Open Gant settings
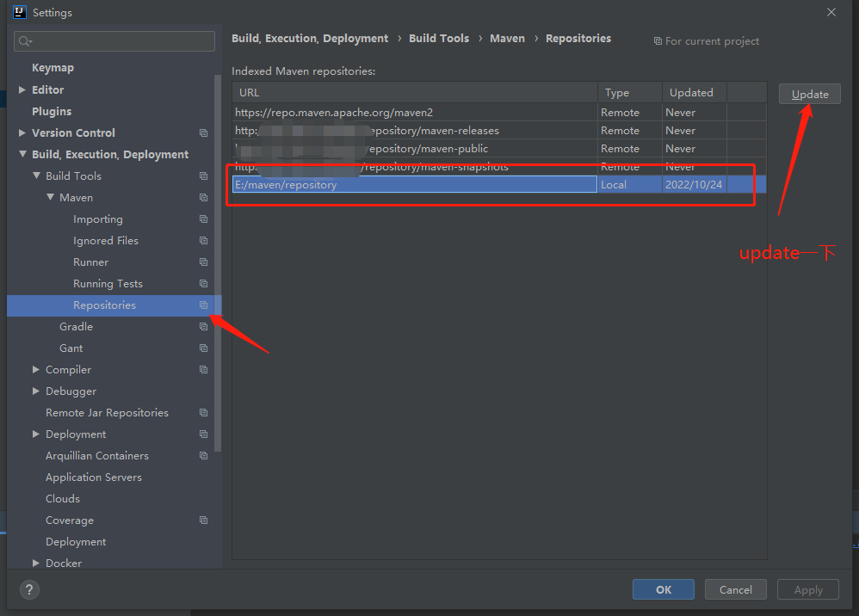 [71, 348]
